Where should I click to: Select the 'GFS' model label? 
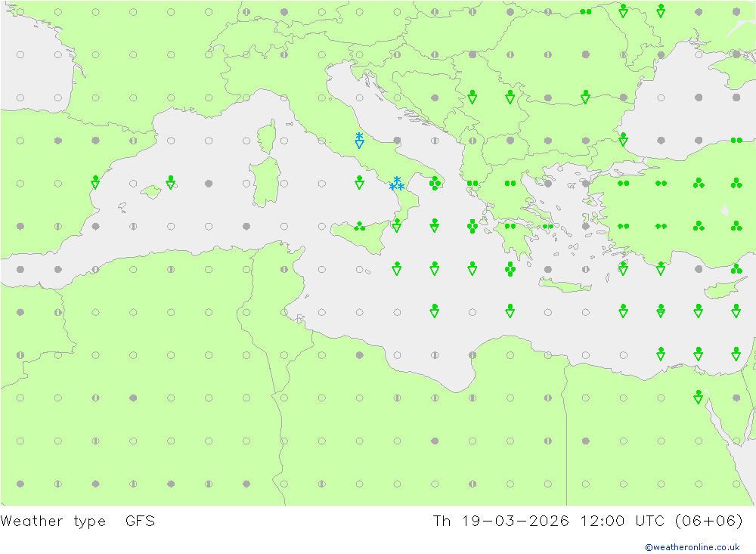coord(140,521)
